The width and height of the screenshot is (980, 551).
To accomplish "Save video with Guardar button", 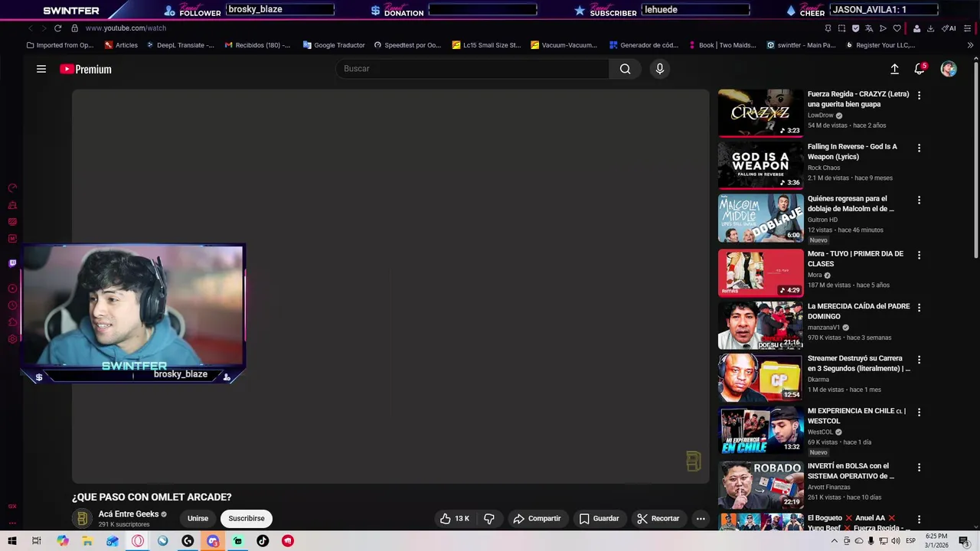I will click(599, 518).
